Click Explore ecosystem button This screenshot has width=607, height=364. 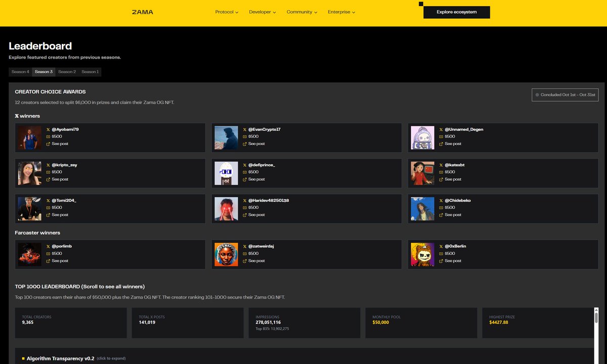pyautogui.click(x=457, y=12)
